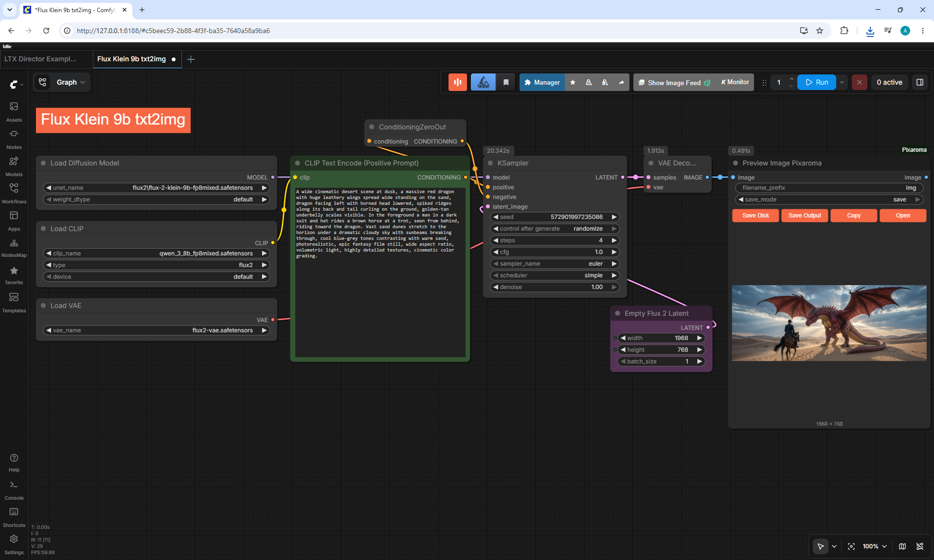Screen dimensions: 934x560
Task: Toggle link visibility icon
Action: pyautogui.click(x=920, y=546)
